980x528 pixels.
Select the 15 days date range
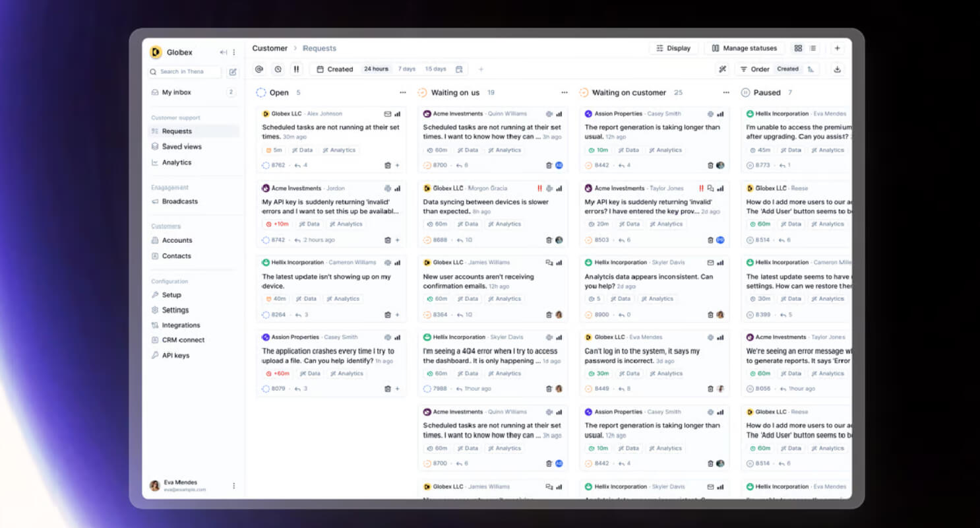435,69
